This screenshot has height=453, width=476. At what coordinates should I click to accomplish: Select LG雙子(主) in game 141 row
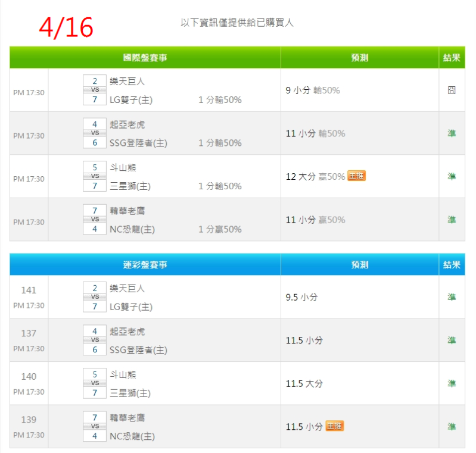[x=131, y=307]
